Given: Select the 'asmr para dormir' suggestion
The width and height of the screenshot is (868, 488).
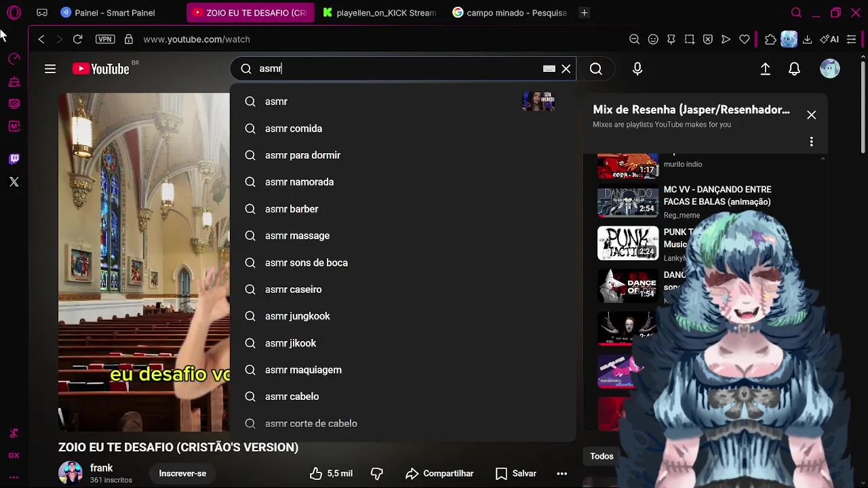Looking at the screenshot, I should coord(403,155).
